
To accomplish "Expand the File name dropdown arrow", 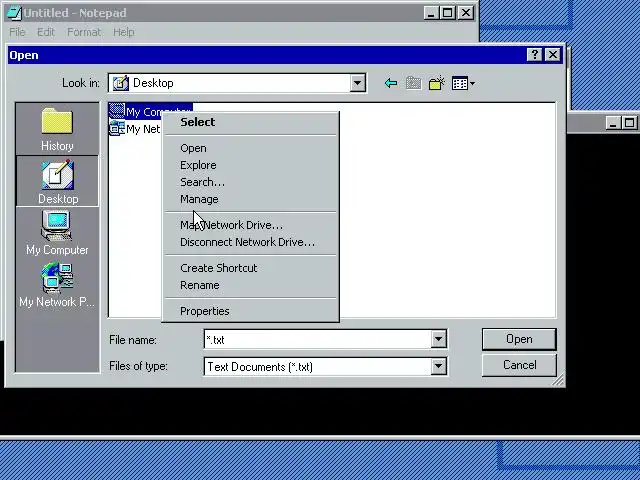I will [x=438, y=339].
